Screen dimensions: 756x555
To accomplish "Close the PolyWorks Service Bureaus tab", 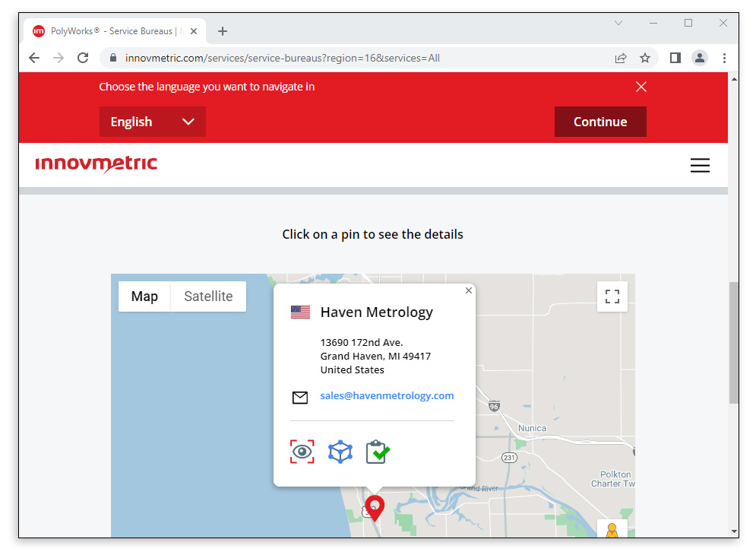I will point(194,31).
